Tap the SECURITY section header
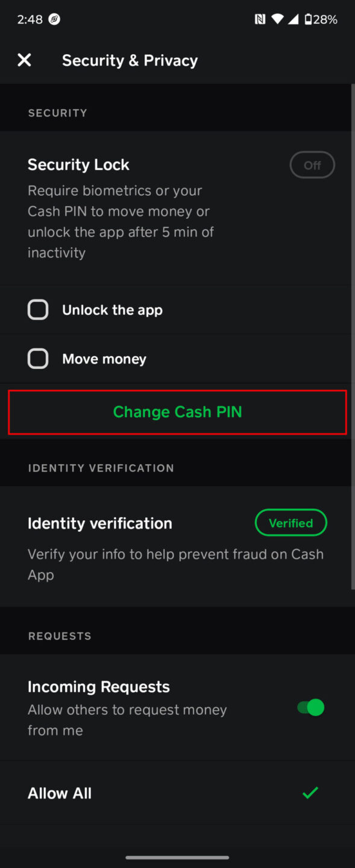355x868 pixels. [x=57, y=113]
